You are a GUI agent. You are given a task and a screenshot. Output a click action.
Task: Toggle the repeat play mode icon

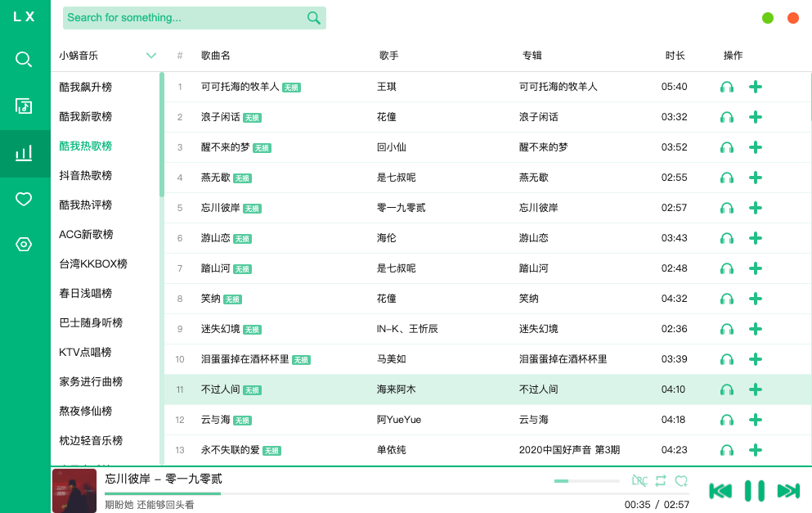(661, 481)
